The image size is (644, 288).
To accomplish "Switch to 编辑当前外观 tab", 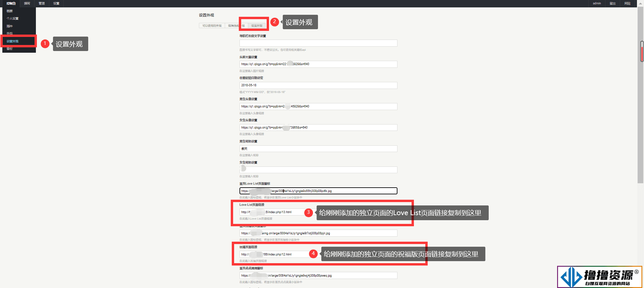I will click(x=236, y=26).
